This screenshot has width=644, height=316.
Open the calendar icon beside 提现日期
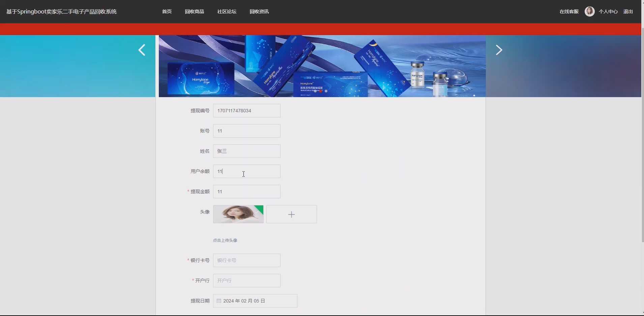(x=218, y=300)
